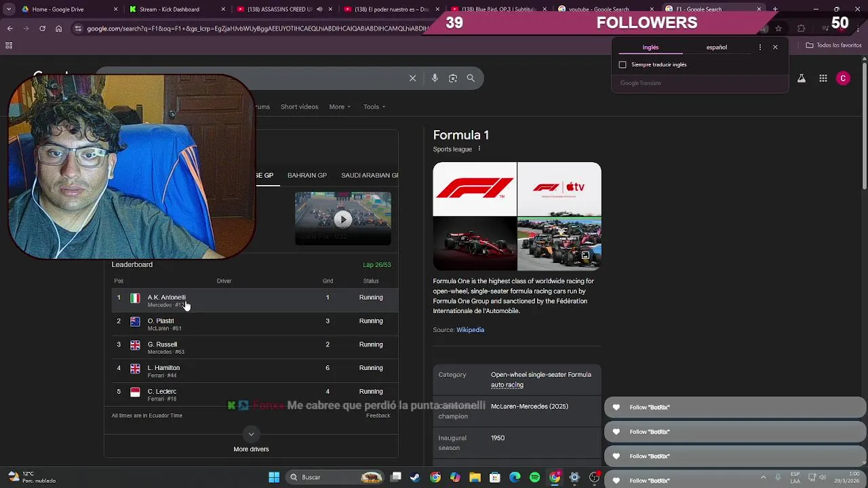Select the G. Russell leaderboard row
Screen dimensions: 868x488
click(x=254, y=348)
